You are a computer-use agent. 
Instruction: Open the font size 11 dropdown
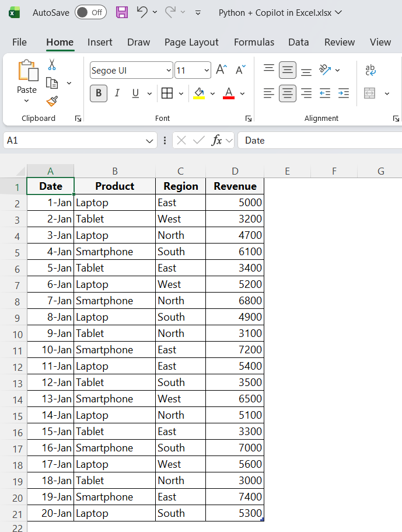pos(207,71)
